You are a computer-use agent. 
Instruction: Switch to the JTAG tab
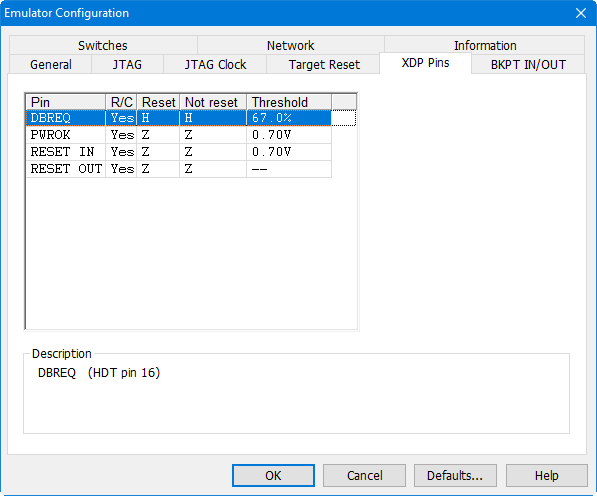click(127, 64)
